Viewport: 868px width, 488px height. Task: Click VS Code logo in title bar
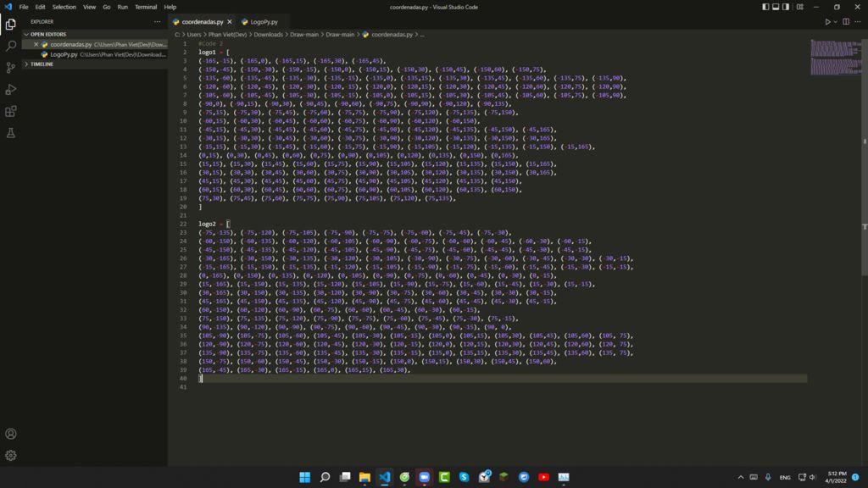(8, 7)
